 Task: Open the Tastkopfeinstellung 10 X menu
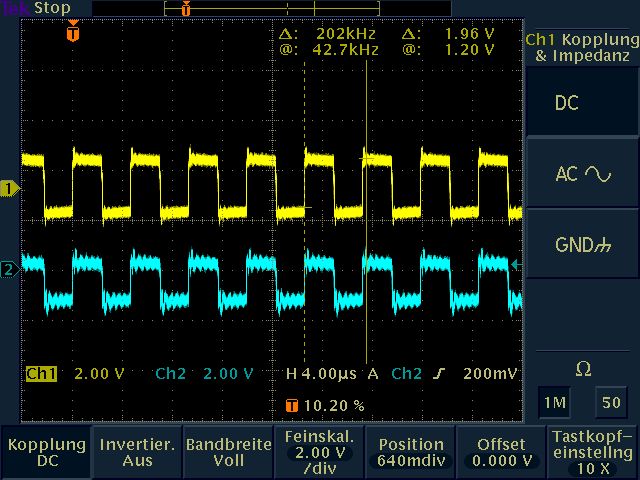click(x=592, y=452)
